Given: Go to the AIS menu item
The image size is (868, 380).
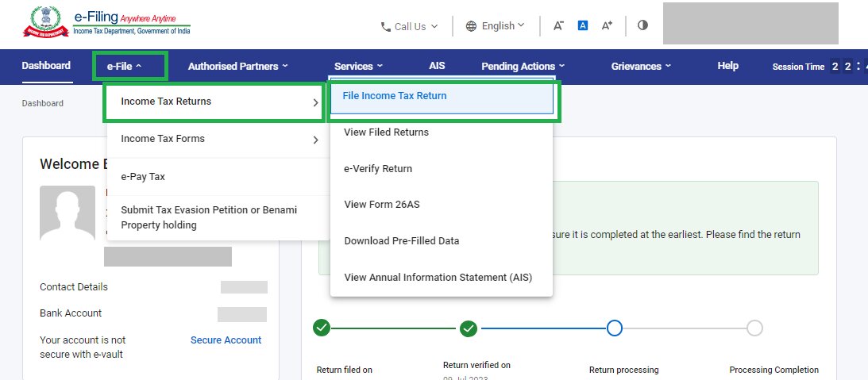Looking at the screenshot, I should [x=437, y=66].
